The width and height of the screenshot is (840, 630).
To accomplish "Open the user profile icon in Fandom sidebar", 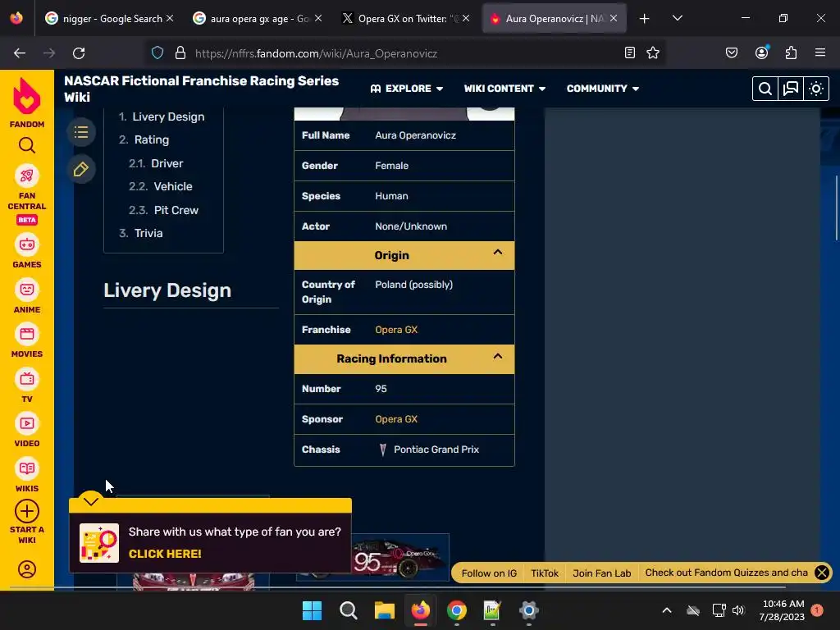I will [27, 569].
